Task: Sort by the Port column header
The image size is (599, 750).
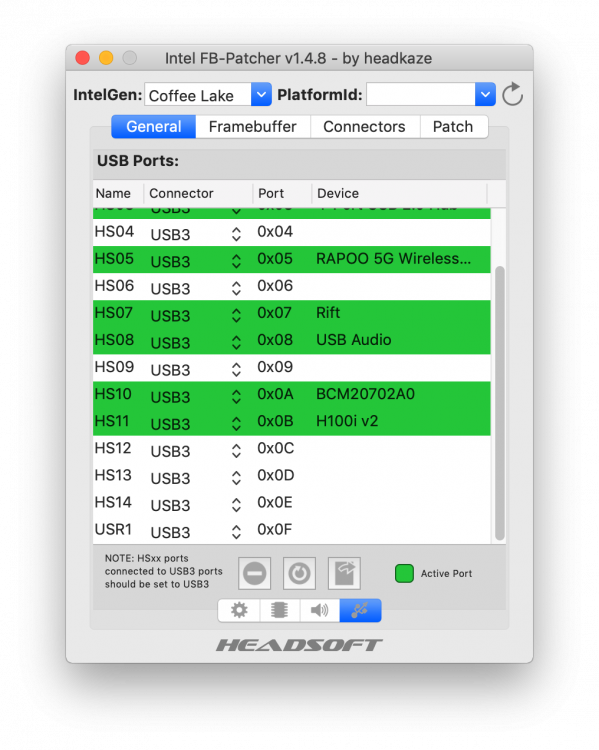Action: pos(282,193)
